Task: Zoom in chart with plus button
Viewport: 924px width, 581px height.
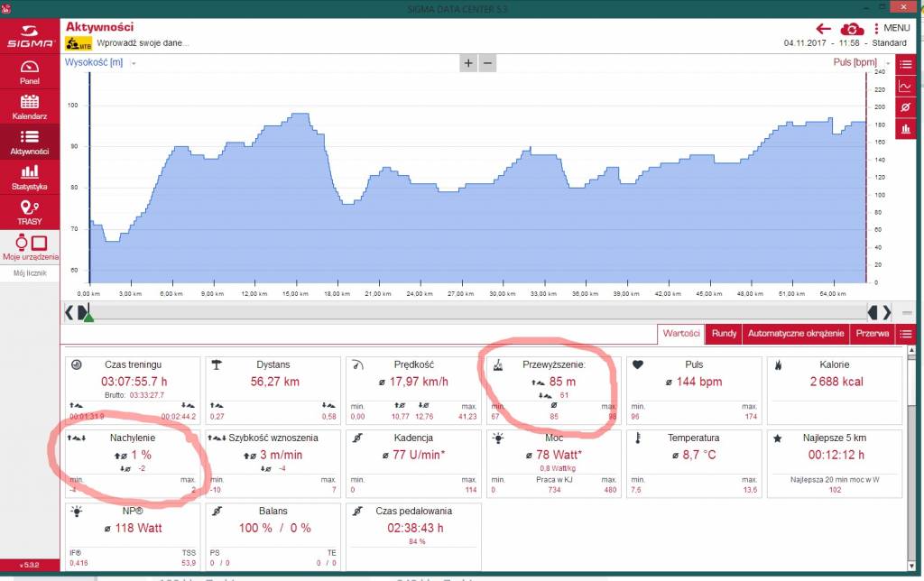Action: point(468,63)
